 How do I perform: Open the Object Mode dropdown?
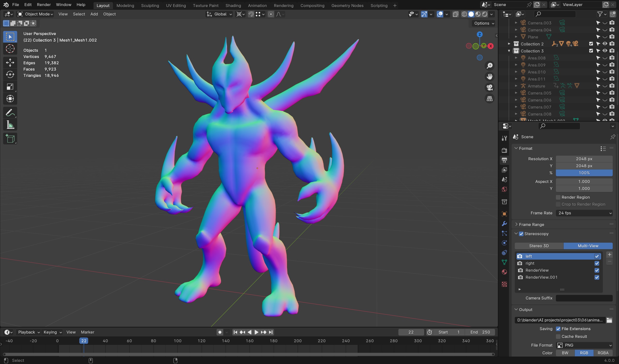tap(35, 14)
